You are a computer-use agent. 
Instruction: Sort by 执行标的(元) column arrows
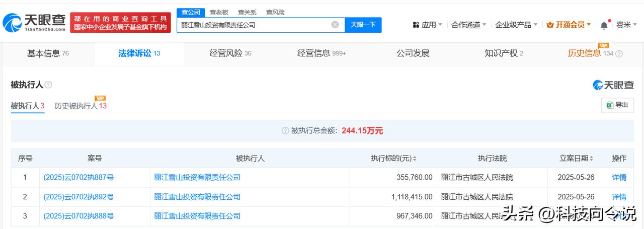click(x=415, y=158)
